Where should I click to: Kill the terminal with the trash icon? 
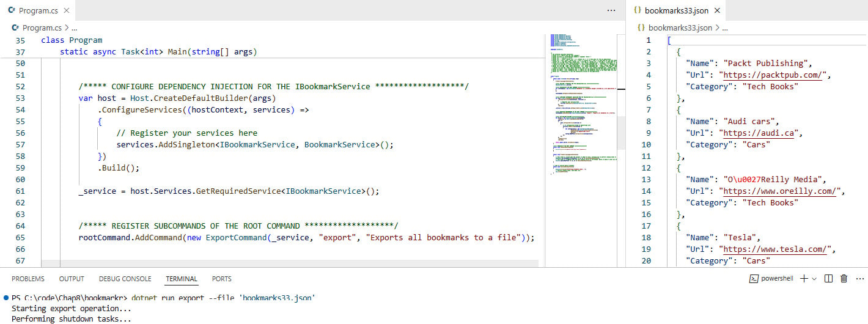pos(844,279)
